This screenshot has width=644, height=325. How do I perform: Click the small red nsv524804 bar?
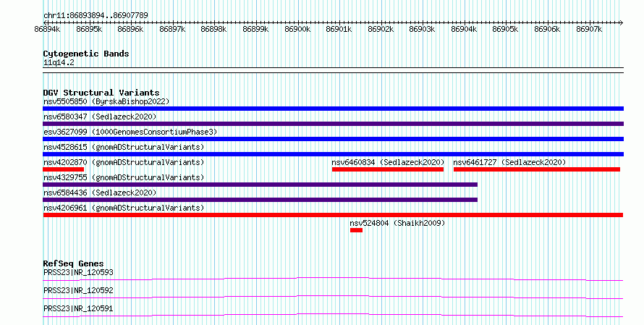click(357, 230)
